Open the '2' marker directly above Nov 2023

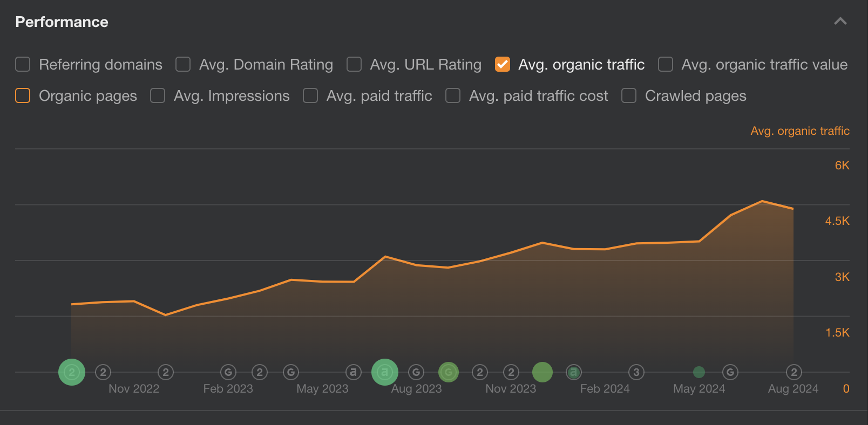[511, 372]
